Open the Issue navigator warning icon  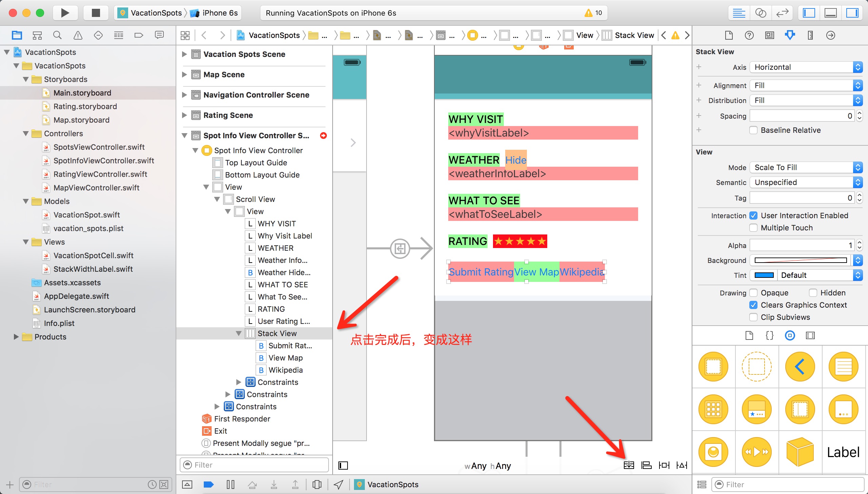tap(78, 35)
